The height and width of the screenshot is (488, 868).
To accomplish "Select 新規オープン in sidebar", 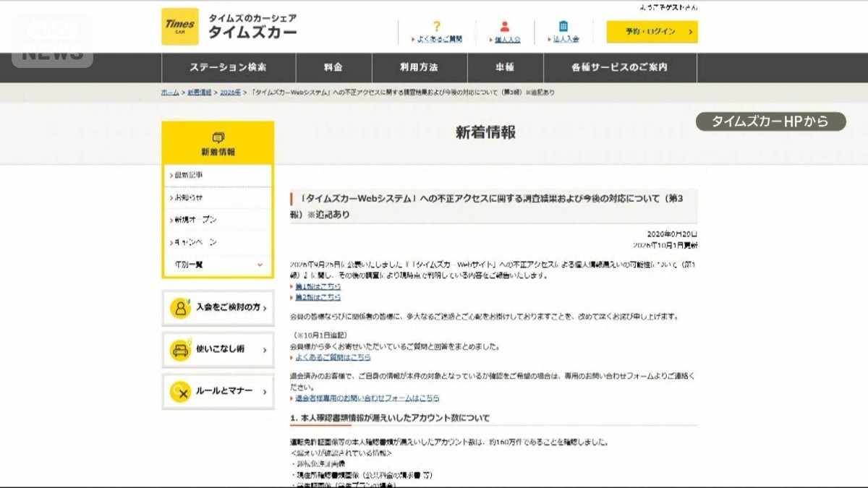I will 218,220.
